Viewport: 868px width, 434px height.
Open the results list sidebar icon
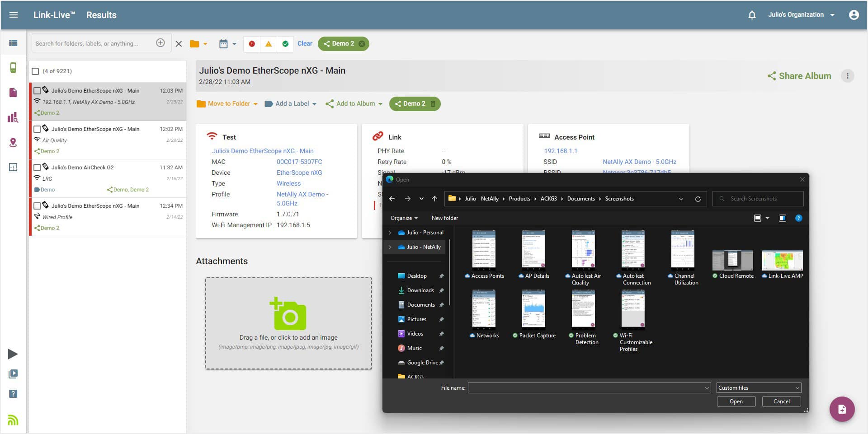[x=13, y=43]
